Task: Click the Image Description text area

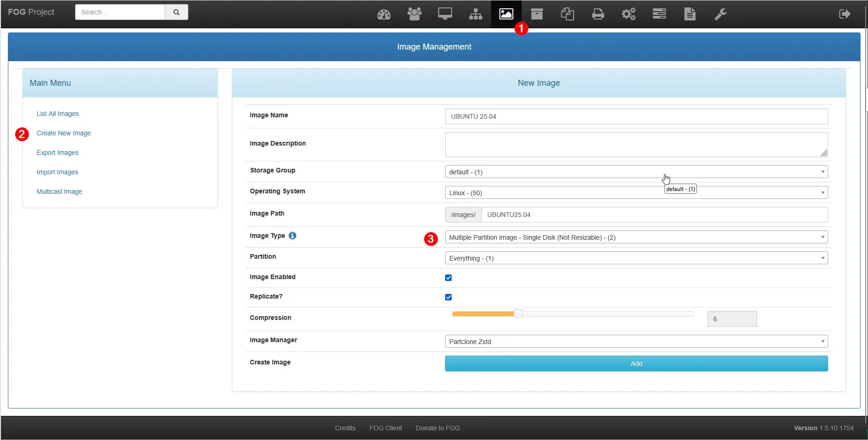Action: [636, 145]
